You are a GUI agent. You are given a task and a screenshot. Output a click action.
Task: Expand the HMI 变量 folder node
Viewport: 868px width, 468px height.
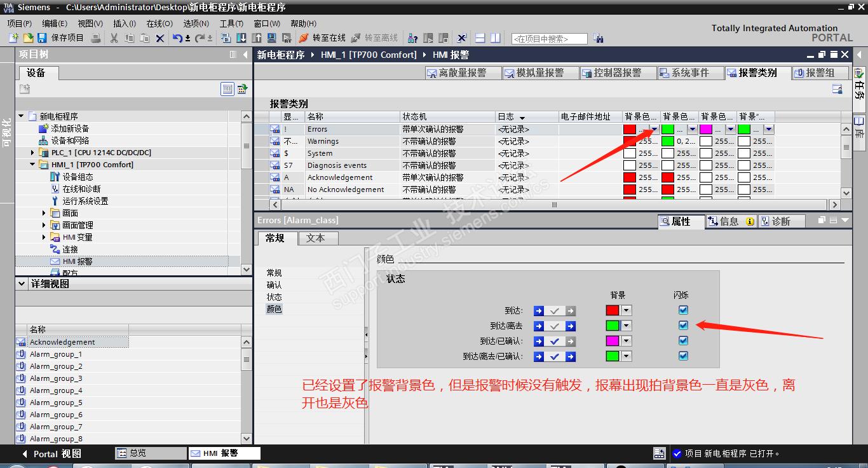(x=44, y=237)
